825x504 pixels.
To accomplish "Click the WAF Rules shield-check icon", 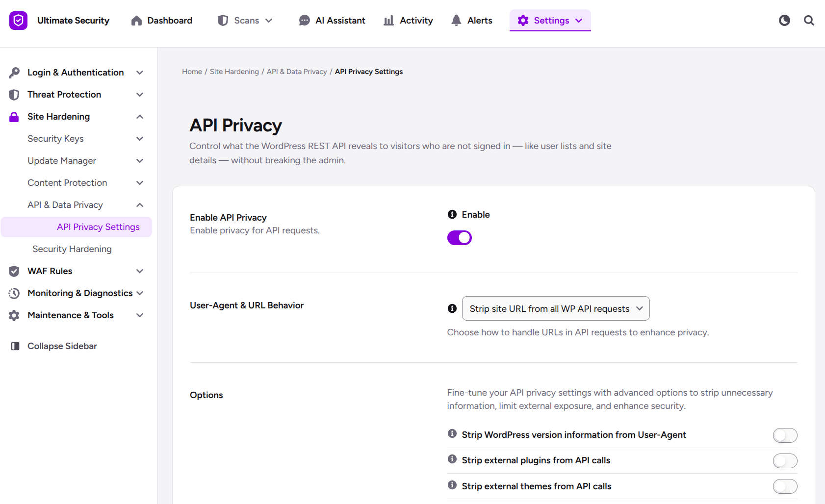I will 14,271.
